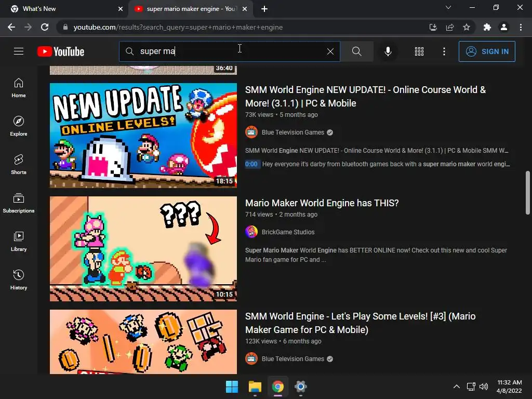Reload the page
Screen dimensions: 532x399
(45, 27)
